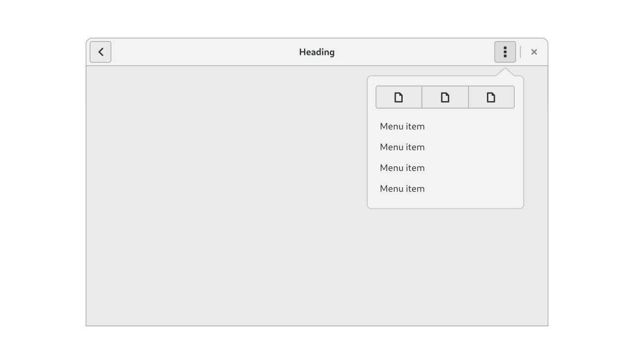Collapse the popover via the kebab button

click(x=505, y=52)
